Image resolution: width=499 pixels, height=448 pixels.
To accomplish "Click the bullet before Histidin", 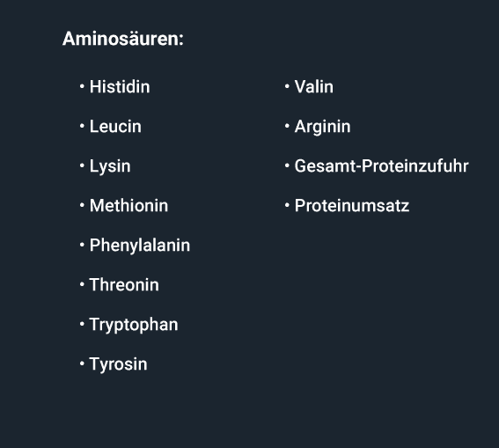I will [x=82, y=86].
